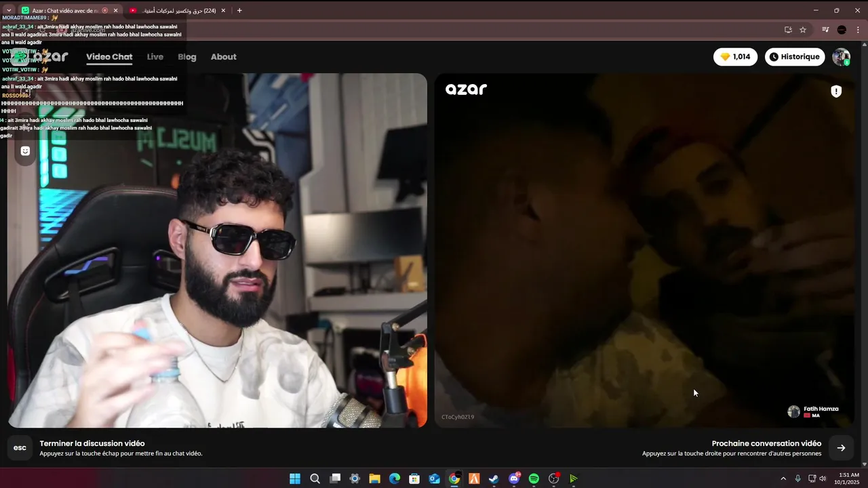Click the esc key to end chat

(20, 447)
